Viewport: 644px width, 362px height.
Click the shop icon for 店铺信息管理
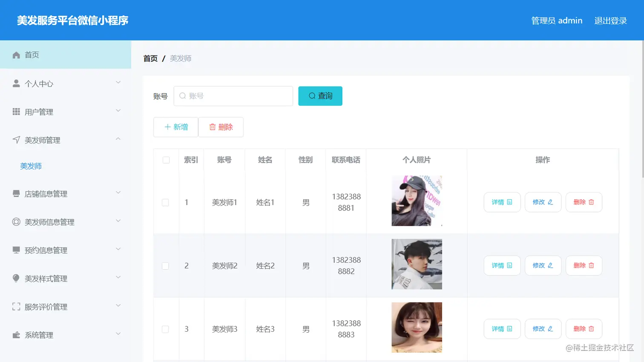coord(16,194)
